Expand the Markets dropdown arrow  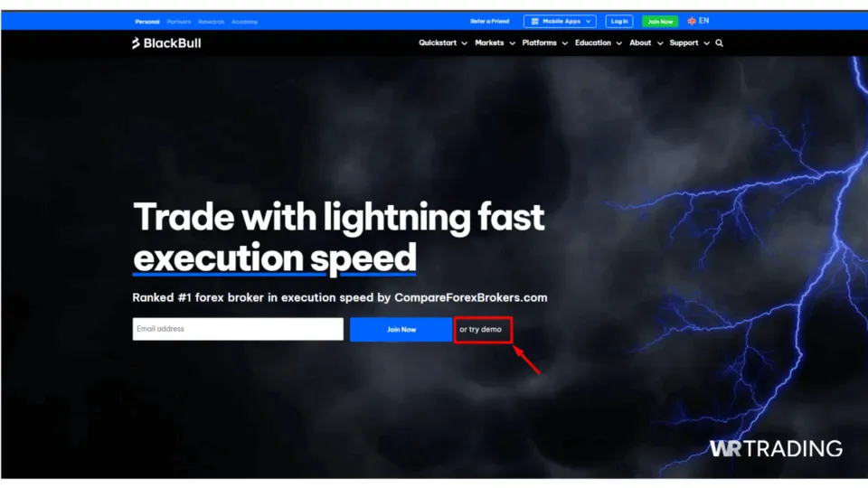[x=512, y=43]
